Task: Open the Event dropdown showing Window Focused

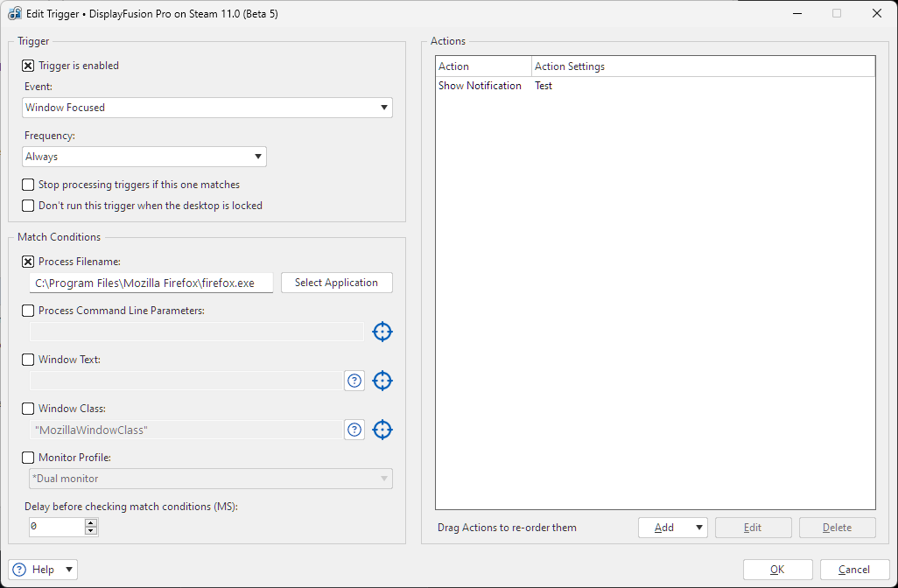Action: pyautogui.click(x=207, y=108)
